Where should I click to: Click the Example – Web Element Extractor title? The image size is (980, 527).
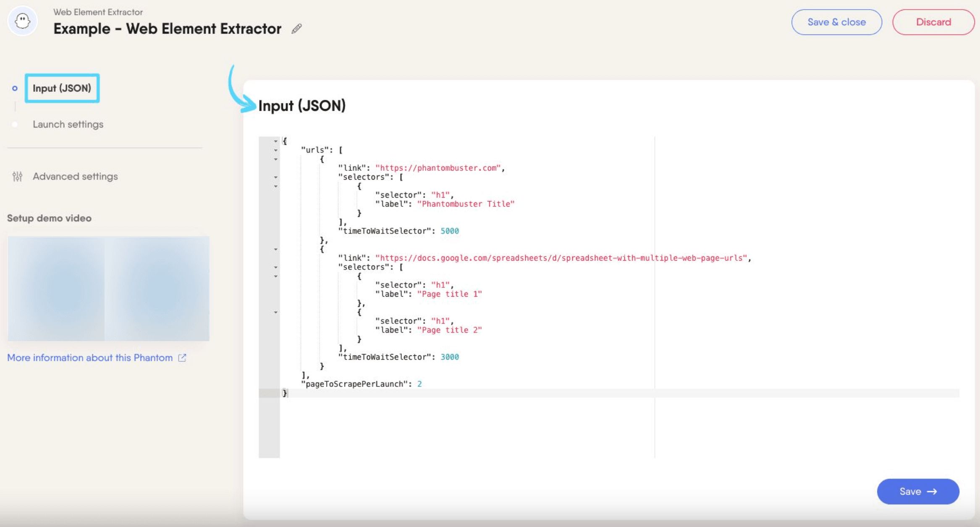(x=167, y=29)
